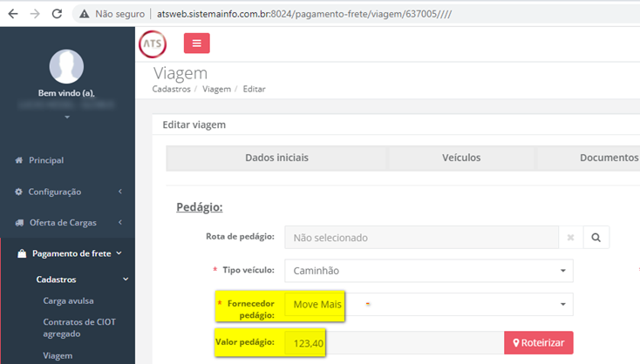This screenshot has width=640, height=364.
Task: Click the Oferta de Cargas truck icon
Action: click(x=19, y=223)
